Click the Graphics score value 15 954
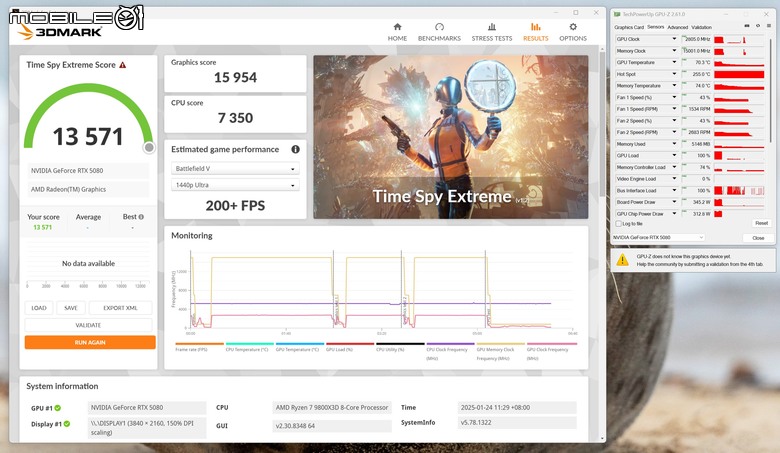 pos(235,78)
